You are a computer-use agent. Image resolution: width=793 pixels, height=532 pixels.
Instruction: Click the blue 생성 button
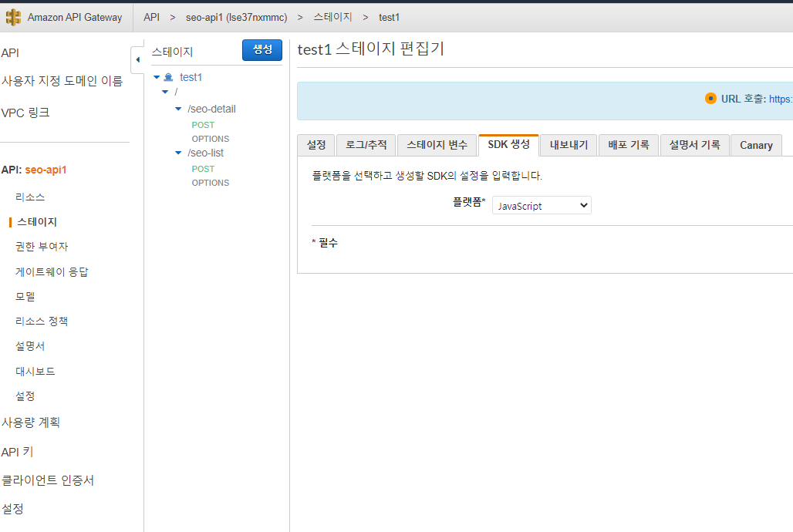click(x=262, y=49)
